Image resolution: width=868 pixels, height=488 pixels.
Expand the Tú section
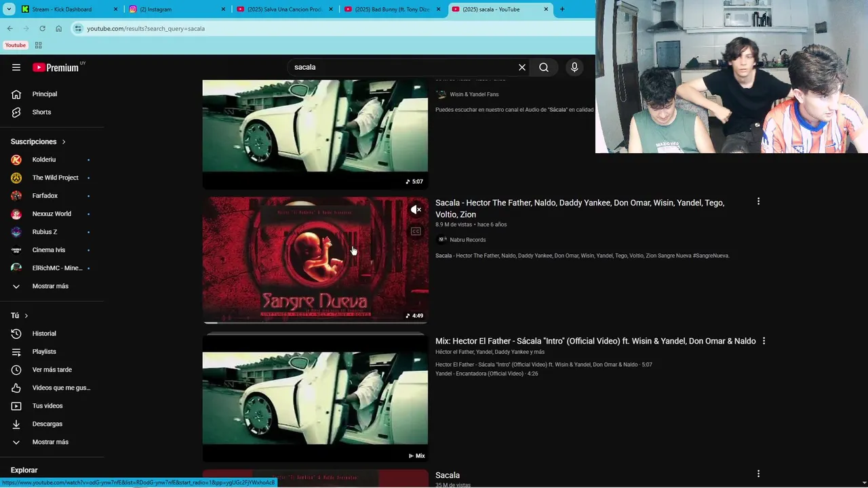(x=19, y=316)
